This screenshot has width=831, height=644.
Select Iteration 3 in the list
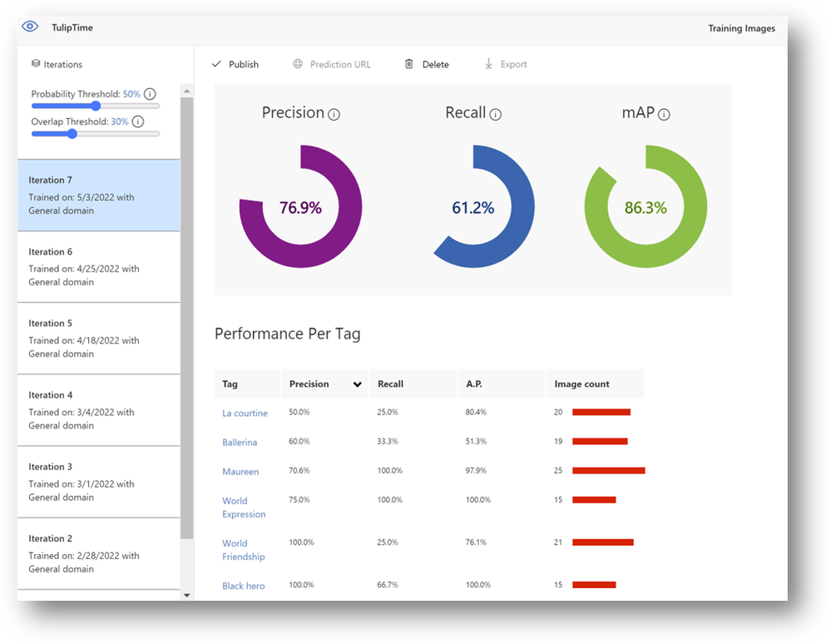pos(99,481)
